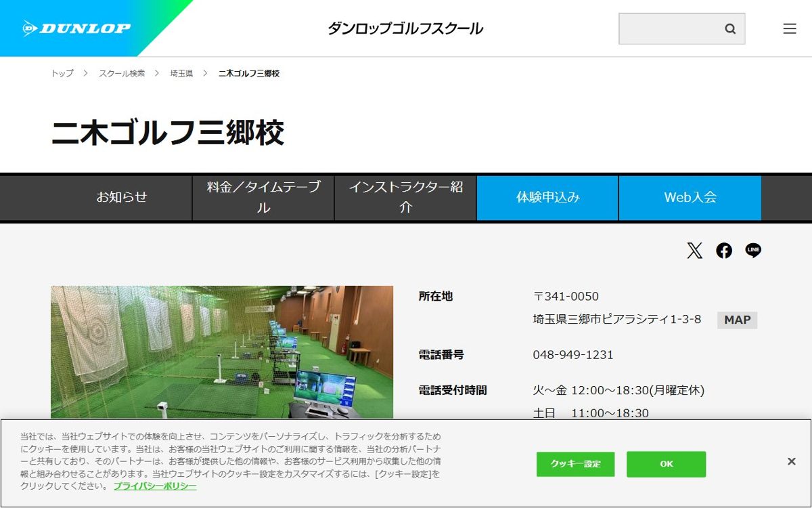Image resolution: width=812 pixels, height=508 pixels.
Task: Go to トップ breadcrumb link
Action: coord(62,73)
